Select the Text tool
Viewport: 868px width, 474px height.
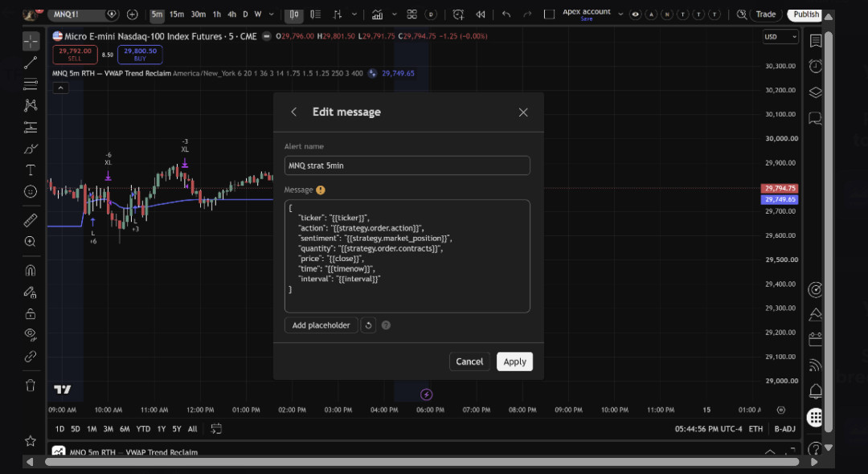[x=31, y=170]
